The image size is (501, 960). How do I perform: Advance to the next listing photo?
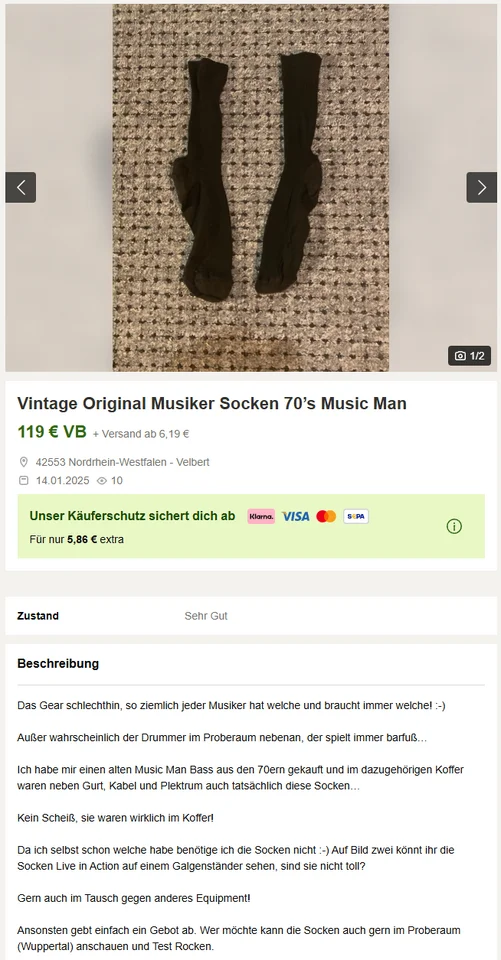(x=481, y=187)
